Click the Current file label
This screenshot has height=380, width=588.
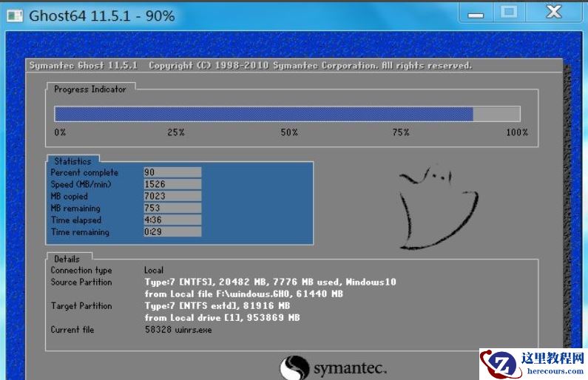[x=72, y=330]
